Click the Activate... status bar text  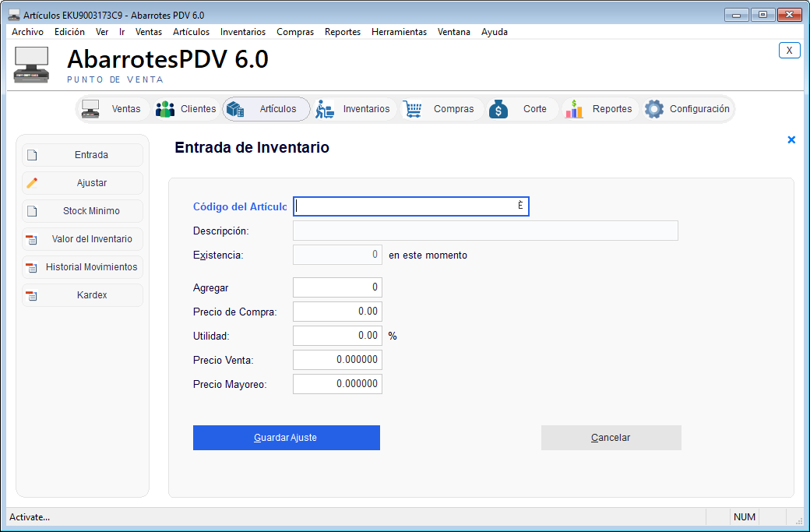click(x=30, y=517)
